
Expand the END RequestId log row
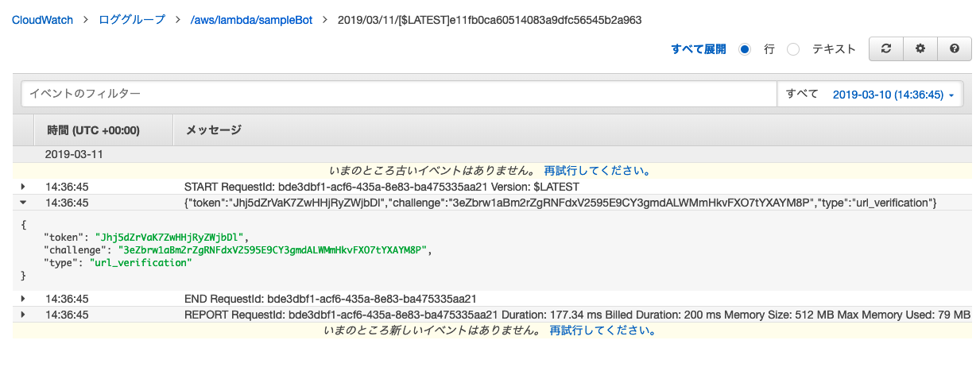[x=23, y=299]
